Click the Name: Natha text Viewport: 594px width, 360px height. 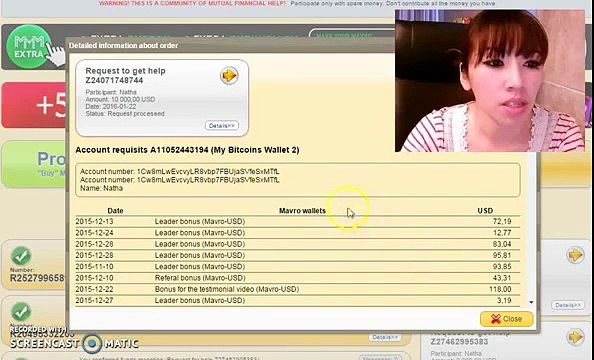[101, 188]
